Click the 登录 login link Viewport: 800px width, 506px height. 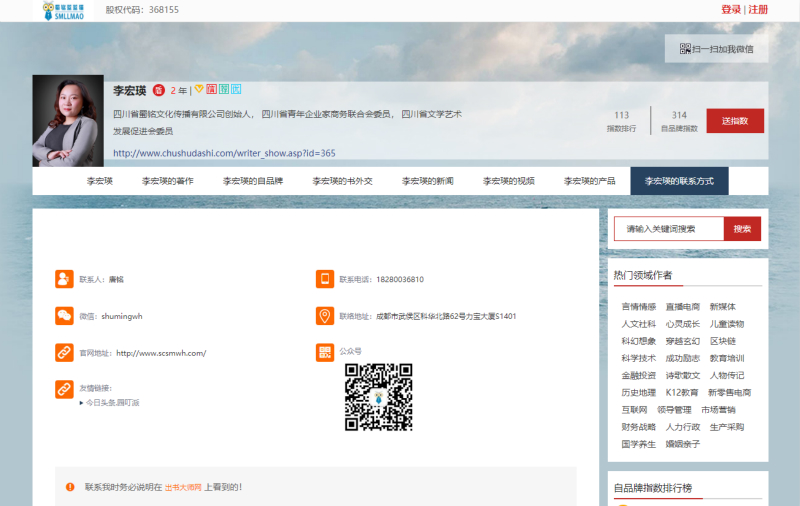click(731, 10)
